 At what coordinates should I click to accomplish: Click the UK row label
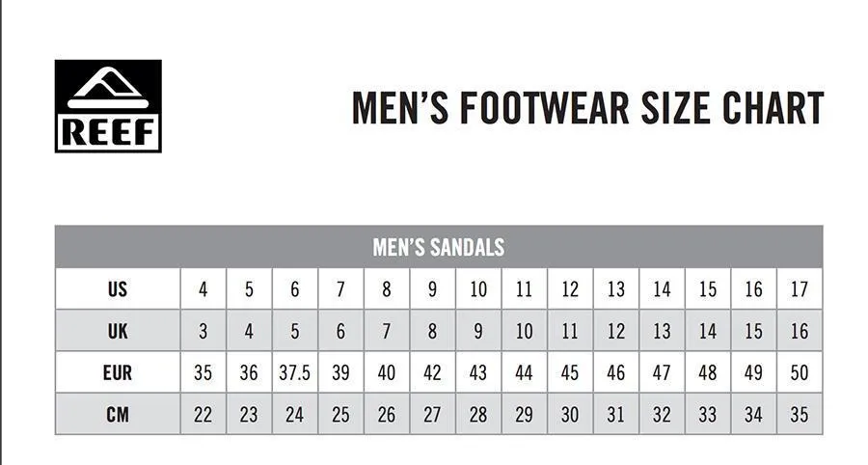click(x=118, y=331)
